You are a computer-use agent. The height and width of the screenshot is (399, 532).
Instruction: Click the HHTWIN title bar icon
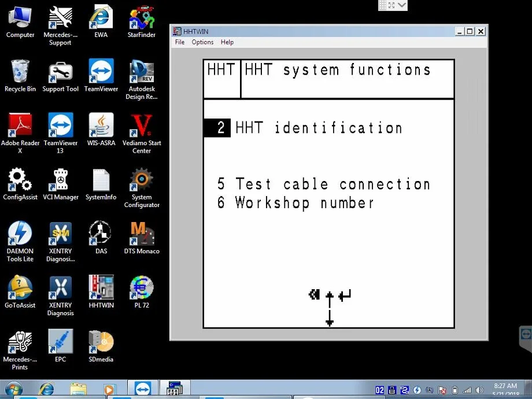pos(177,31)
